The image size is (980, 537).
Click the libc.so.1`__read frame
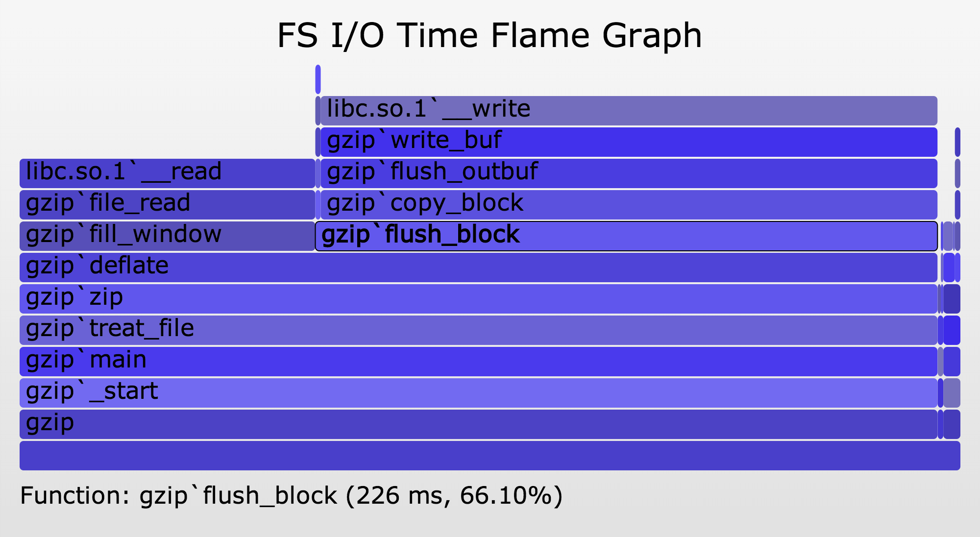pyautogui.click(x=167, y=173)
